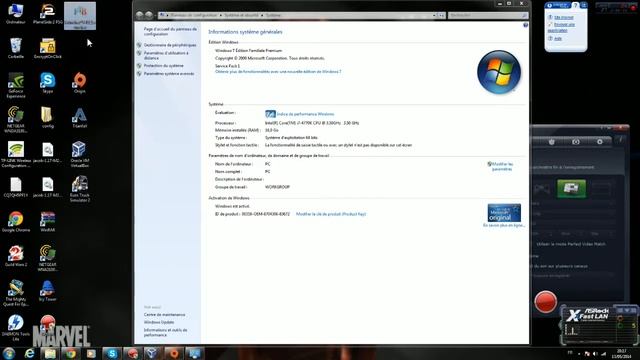Open Protection du système link

pos(163,65)
